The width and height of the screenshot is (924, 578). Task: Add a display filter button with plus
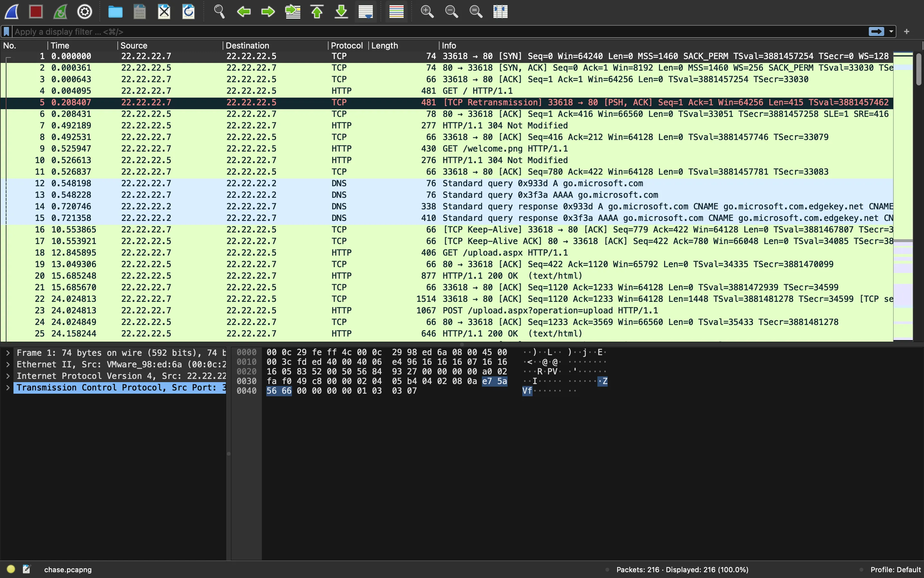tap(907, 32)
